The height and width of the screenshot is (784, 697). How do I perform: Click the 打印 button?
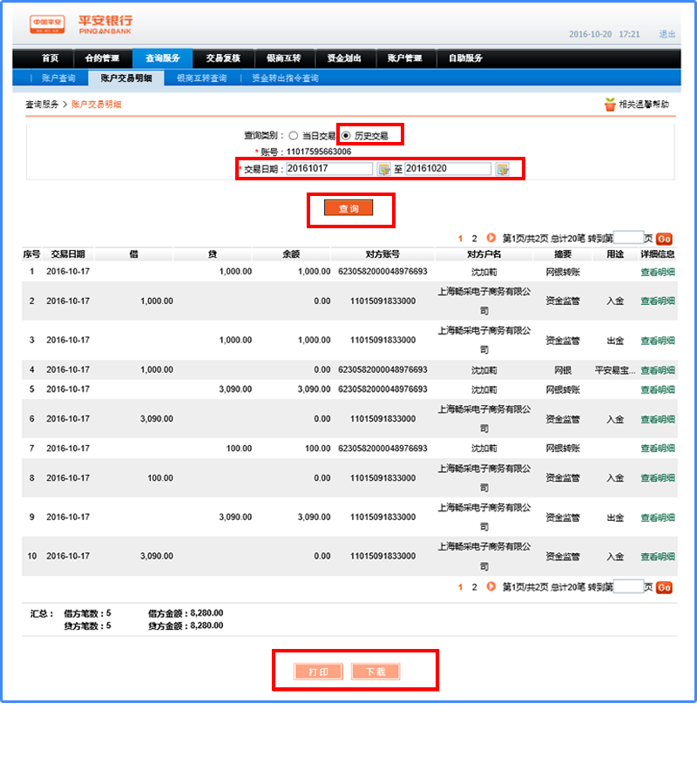[x=318, y=672]
